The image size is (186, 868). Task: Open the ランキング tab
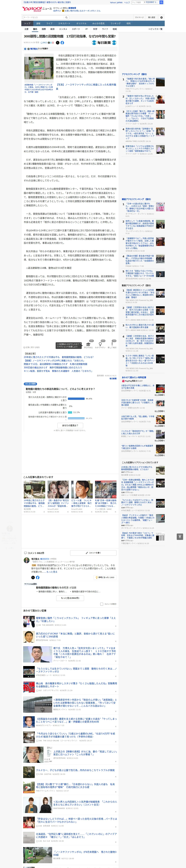pos(115,24)
